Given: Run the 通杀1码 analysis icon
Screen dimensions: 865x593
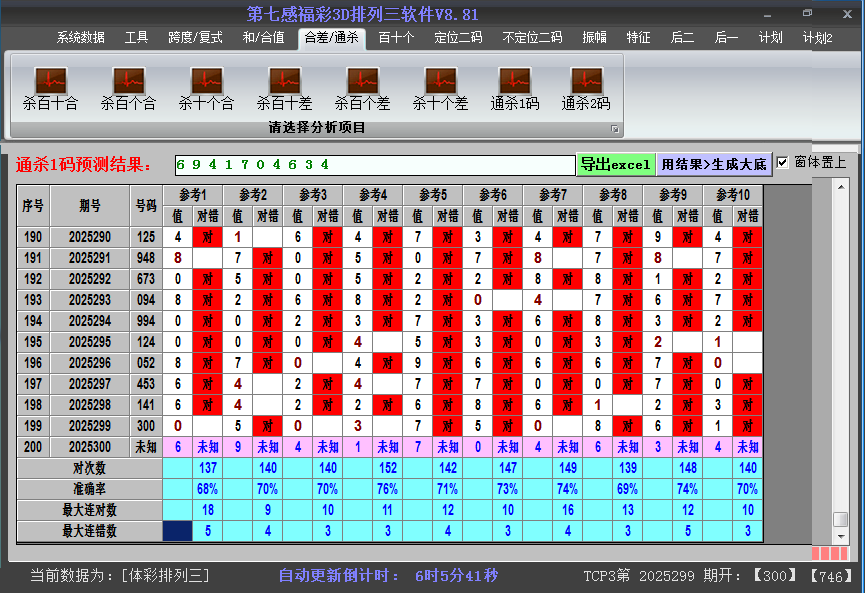Looking at the screenshot, I should (x=515, y=81).
